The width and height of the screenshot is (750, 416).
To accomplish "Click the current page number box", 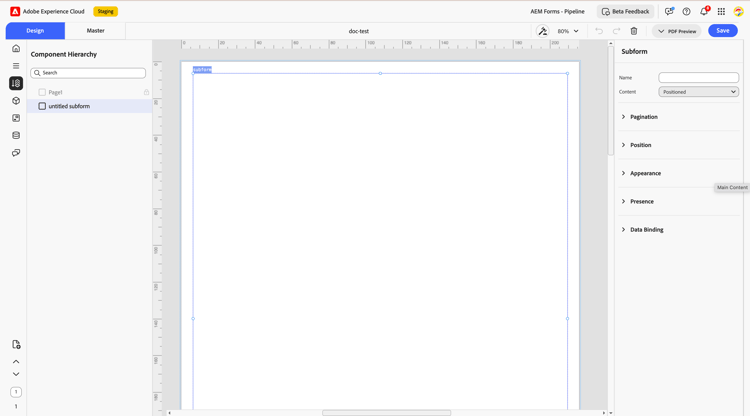I will pos(16,392).
